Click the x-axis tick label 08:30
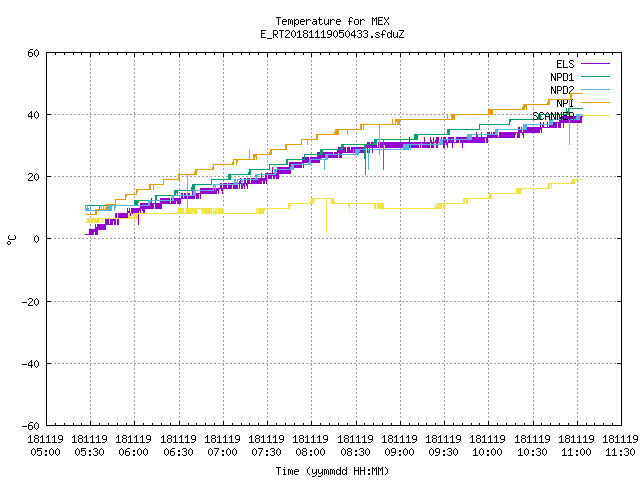Viewport: 640px width, 480px height. click(356, 453)
